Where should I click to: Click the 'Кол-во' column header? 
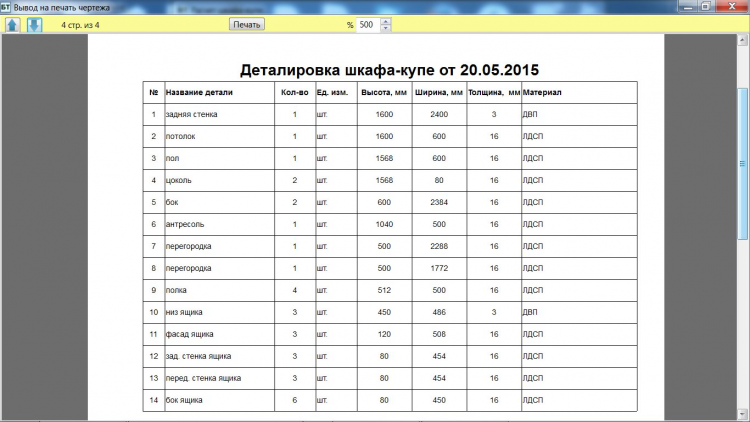[x=295, y=92]
